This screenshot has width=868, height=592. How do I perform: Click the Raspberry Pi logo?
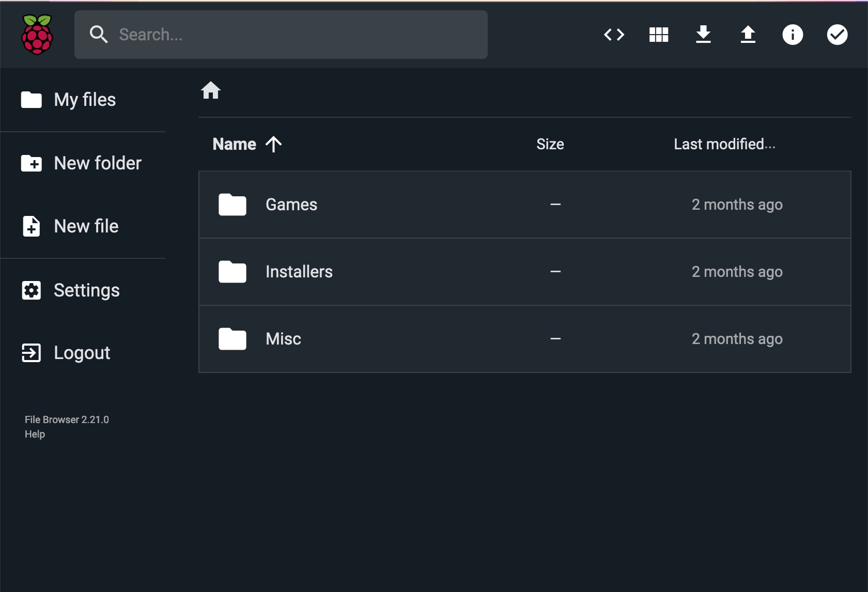[x=37, y=35]
